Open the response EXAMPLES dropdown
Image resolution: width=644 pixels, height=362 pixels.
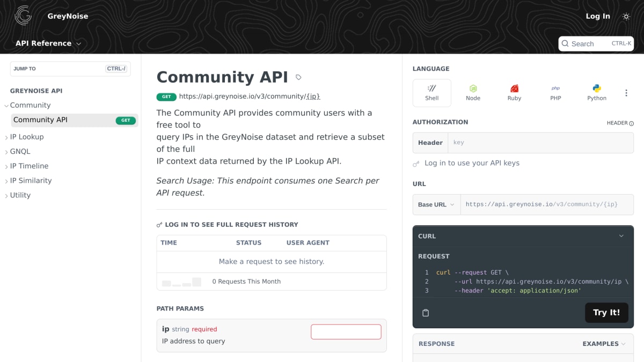click(604, 344)
